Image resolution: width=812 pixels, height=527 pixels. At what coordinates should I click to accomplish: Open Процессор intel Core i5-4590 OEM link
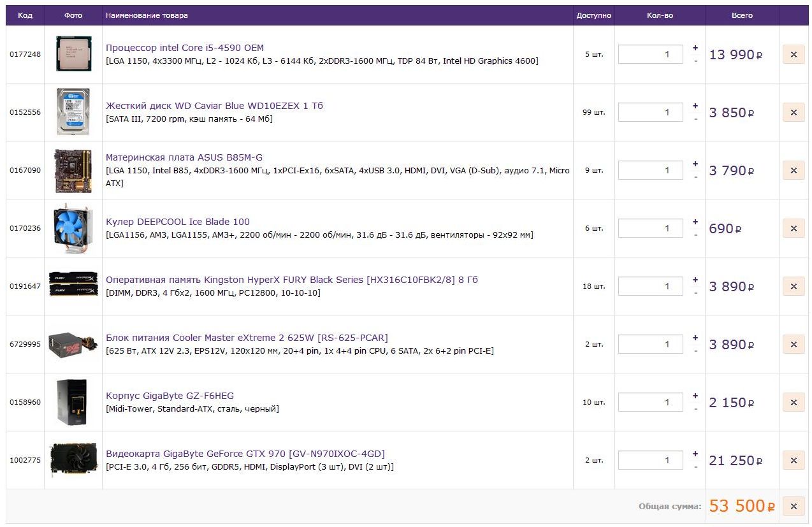pyautogui.click(x=185, y=48)
